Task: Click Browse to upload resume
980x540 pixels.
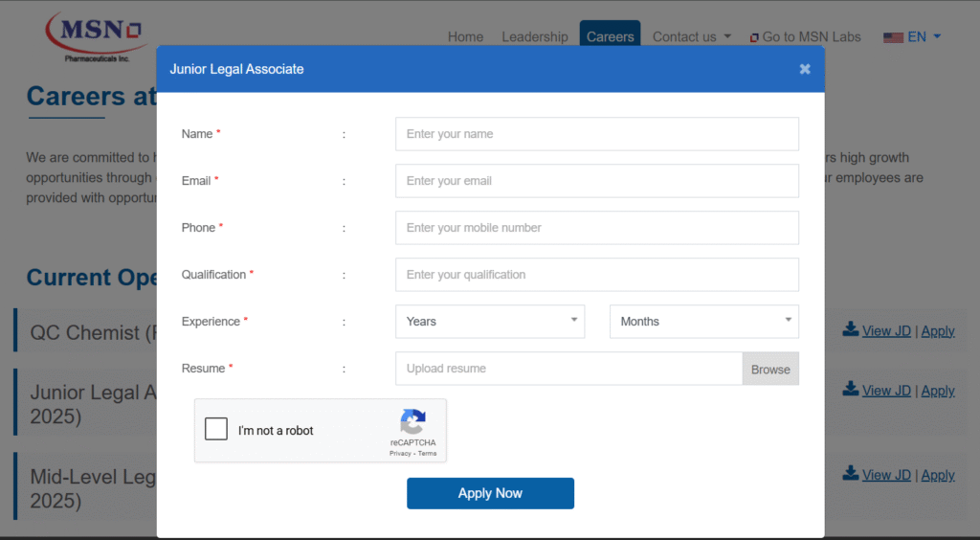Action: 769,369
